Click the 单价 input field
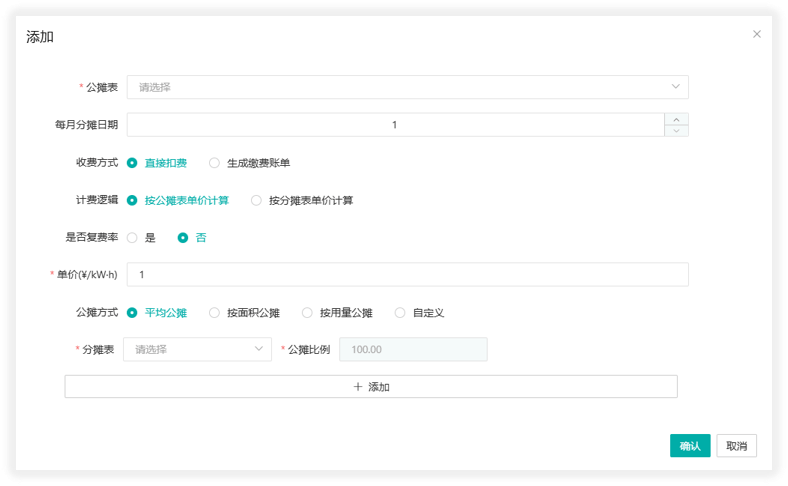This screenshot has height=486, width=788. tap(407, 275)
